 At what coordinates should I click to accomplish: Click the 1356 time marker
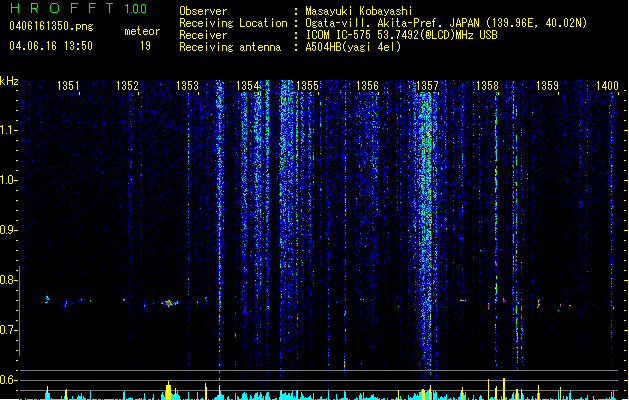click(x=367, y=86)
